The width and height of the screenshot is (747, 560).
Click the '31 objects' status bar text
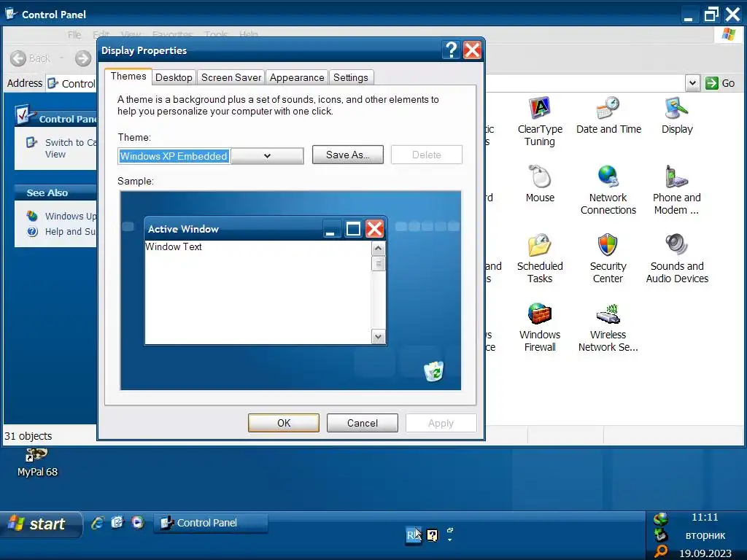(x=28, y=436)
